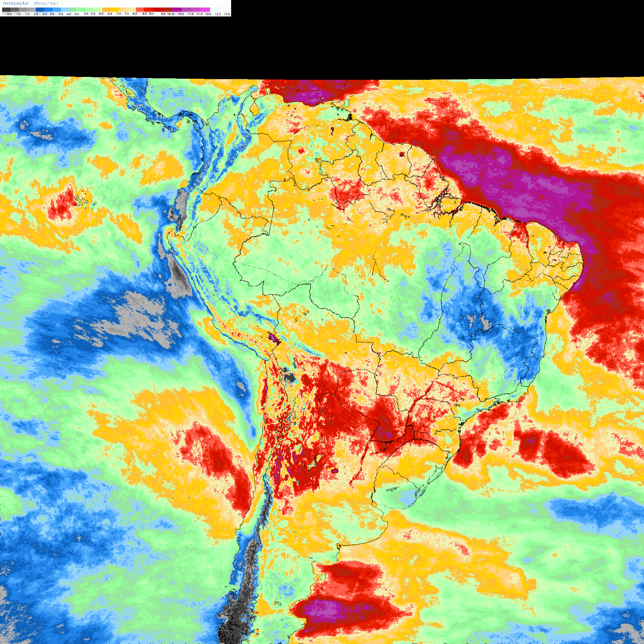The width and height of the screenshot is (644, 644).
Task: Select the 6.5 legend value
Action: pos(110,14)
